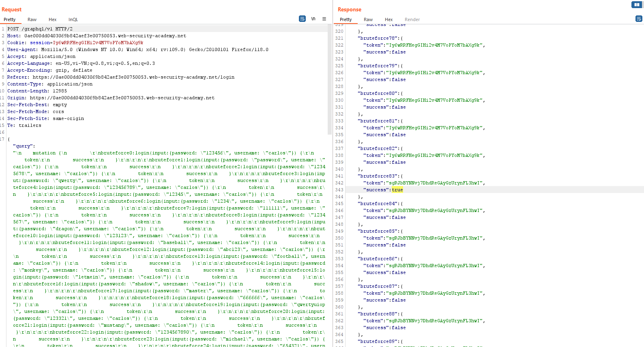Open the Response Render tab
Viewport: 644px width, 347px height.
coord(412,19)
